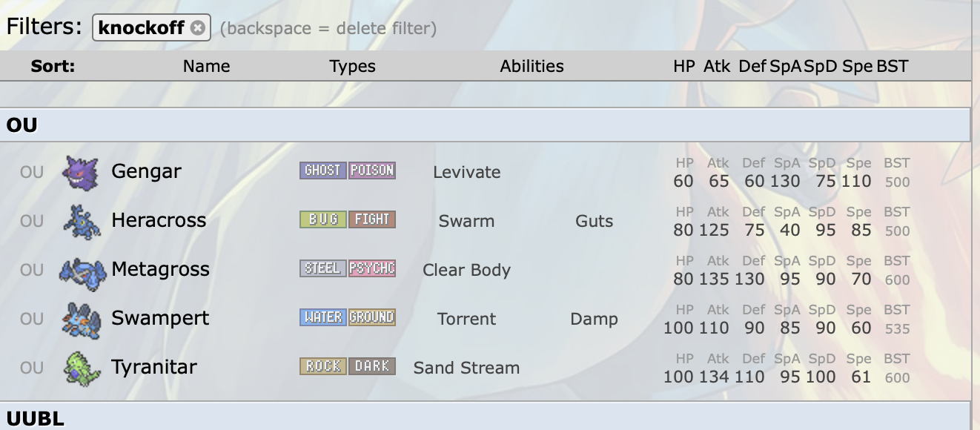Viewport: 980px width, 430px height.
Task: Select the Heracross name entry
Action: click(159, 220)
